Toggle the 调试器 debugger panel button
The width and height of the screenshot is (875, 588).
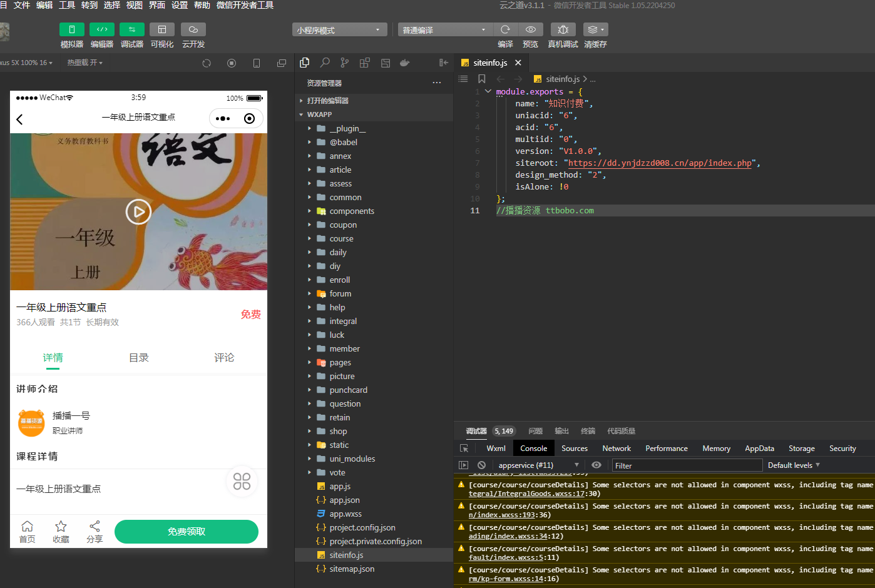click(x=132, y=29)
